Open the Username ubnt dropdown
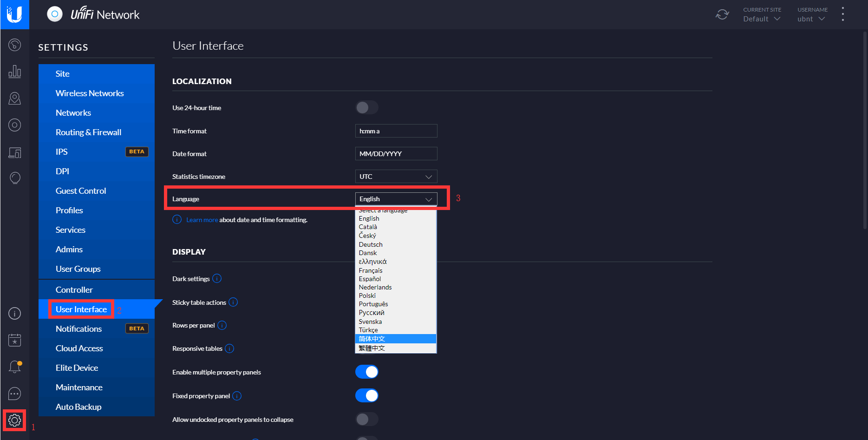This screenshot has height=440, width=868. tap(811, 19)
